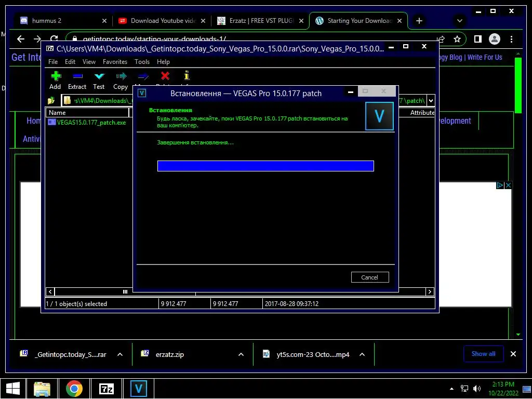
Task: Click the Test checkmark icon in 7-Zip
Action: [x=99, y=76]
